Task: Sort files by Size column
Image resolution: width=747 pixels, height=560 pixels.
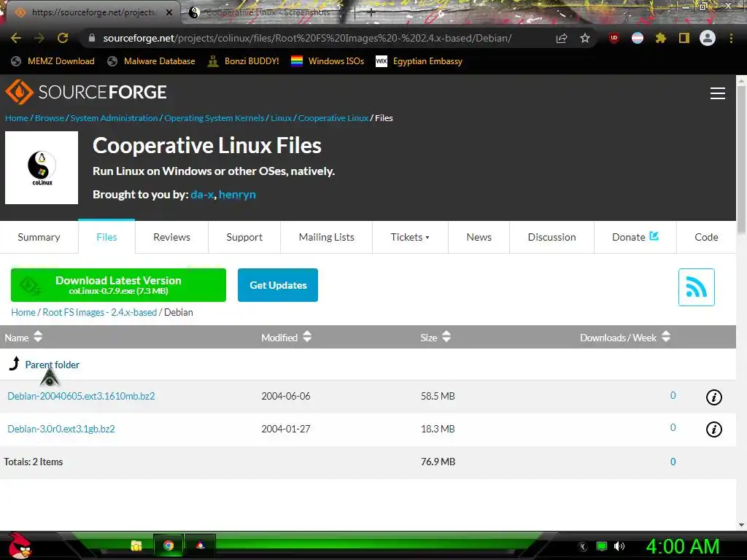Action: pyautogui.click(x=436, y=337)
